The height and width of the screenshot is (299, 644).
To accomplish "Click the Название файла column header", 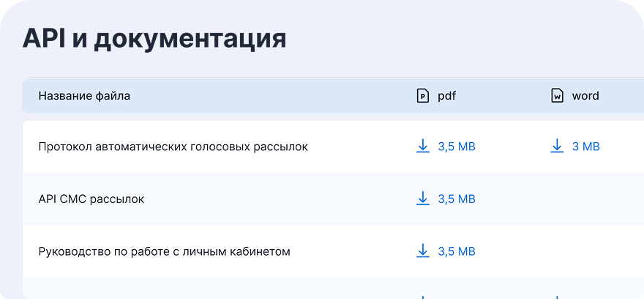I will click(x=84, y=95).
